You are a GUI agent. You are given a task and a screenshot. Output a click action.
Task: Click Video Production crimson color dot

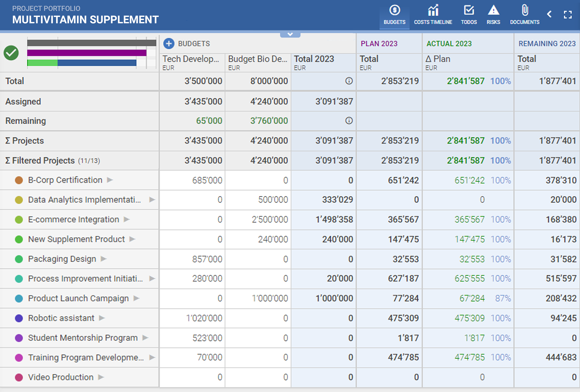pyautogui.click(x=19, y=377)
